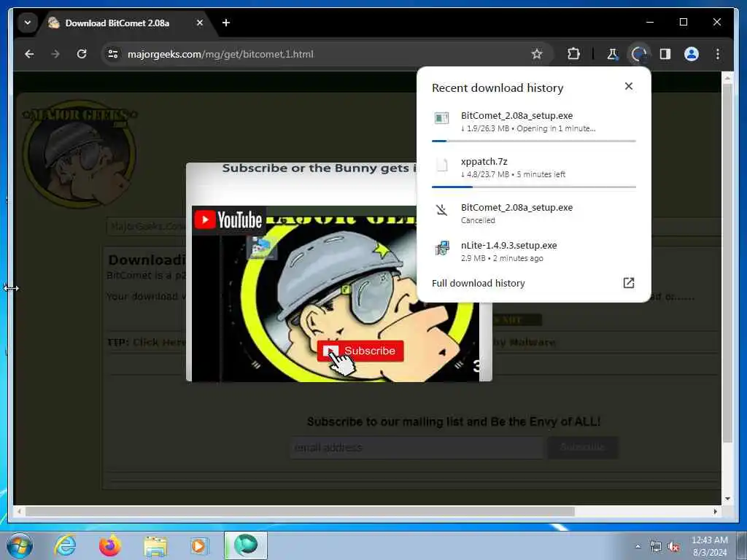Open Windows Explorer folder on taskbar
This screenshot has height=560, width=747.
tap(155, 547)
